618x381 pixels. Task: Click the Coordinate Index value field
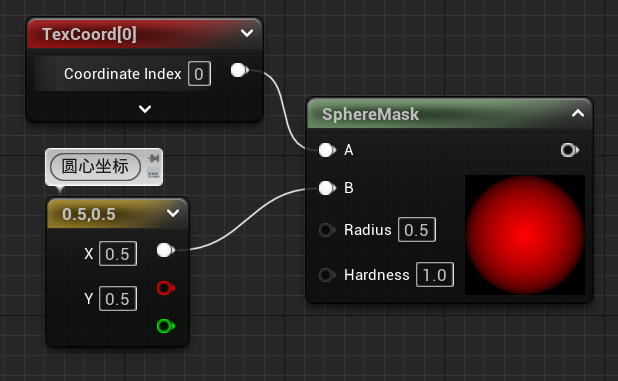coord(199,74)
